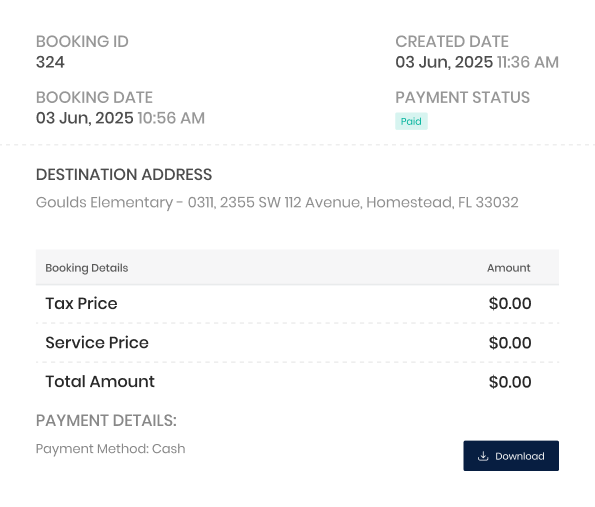Click the Booking Details column header
The width and height of the screenshot is (595, 507).
87,268
